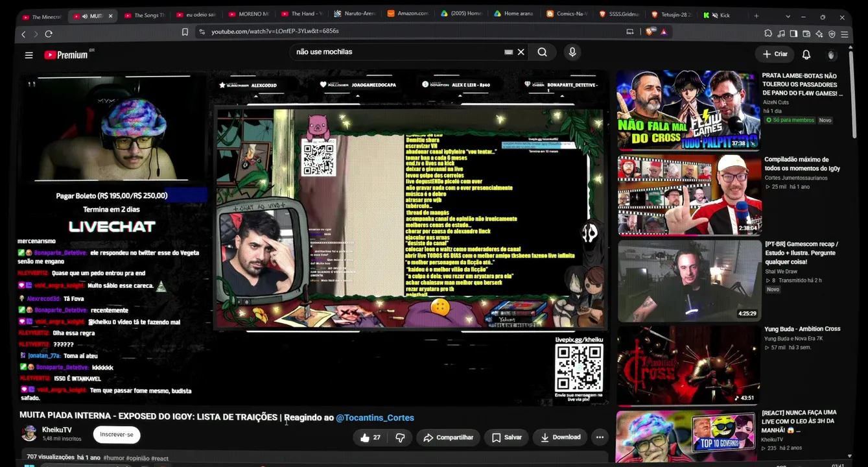
Task: Open the Brave main menu
Action: (x=845, y=34)
